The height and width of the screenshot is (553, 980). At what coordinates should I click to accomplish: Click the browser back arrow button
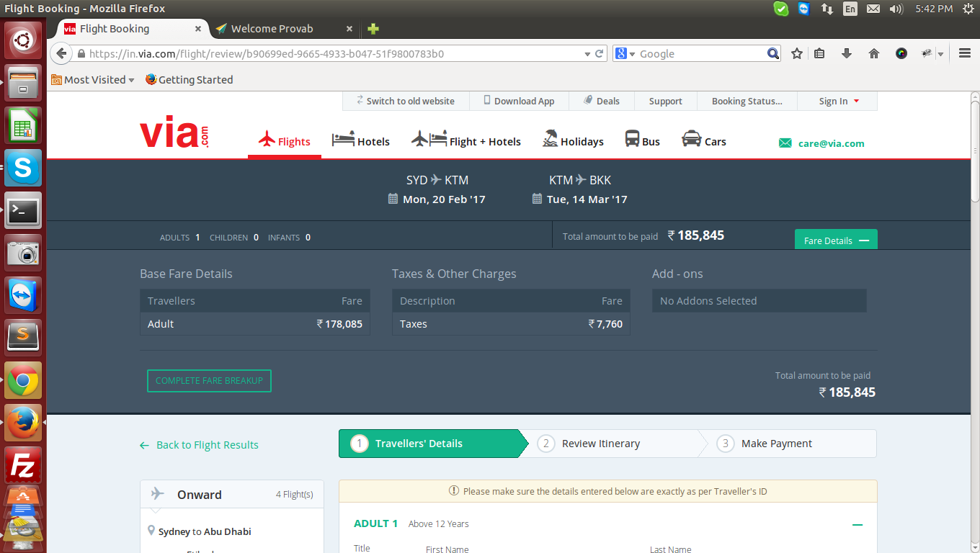pos(62,53)
